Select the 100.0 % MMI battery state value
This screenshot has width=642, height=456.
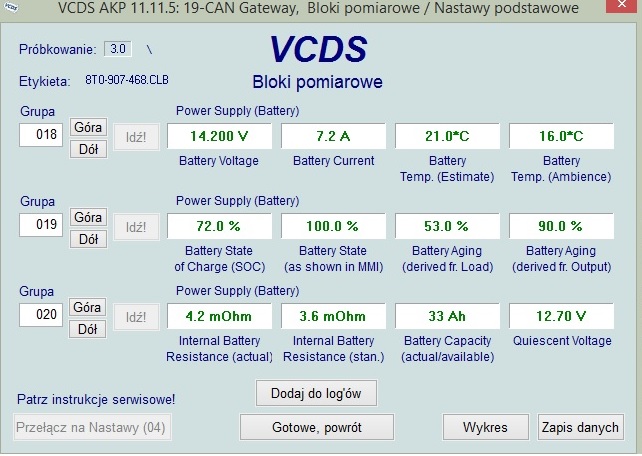(333, 226)
